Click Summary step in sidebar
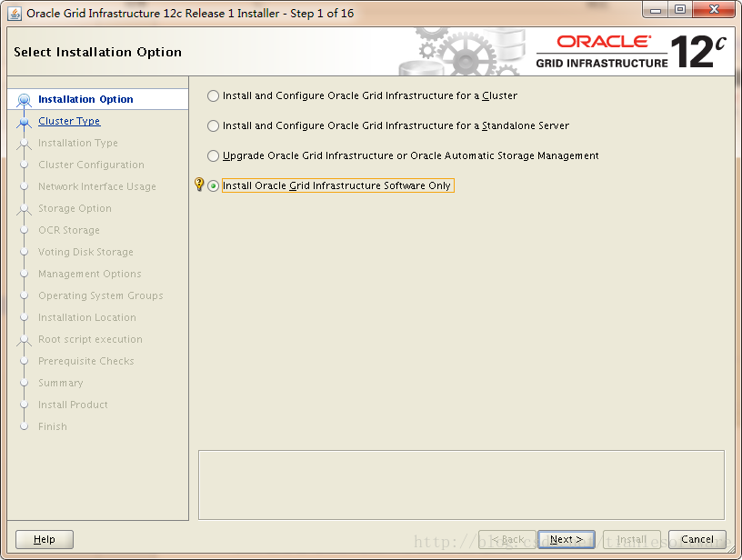Screen dimensions: 742x560 61,383
